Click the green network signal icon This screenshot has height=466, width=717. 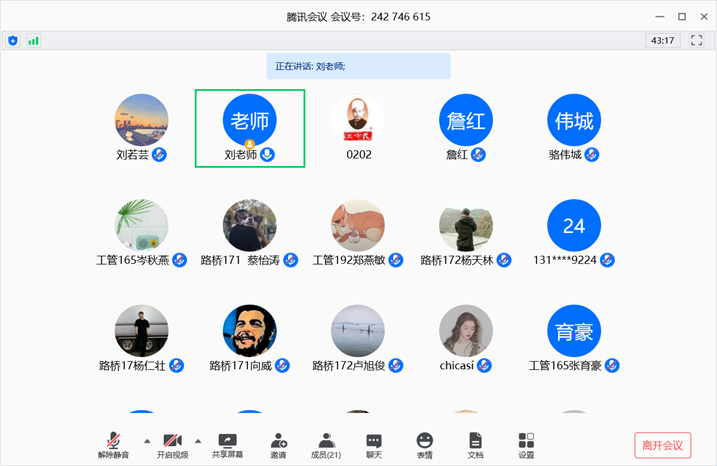click(x=33, y=41)
